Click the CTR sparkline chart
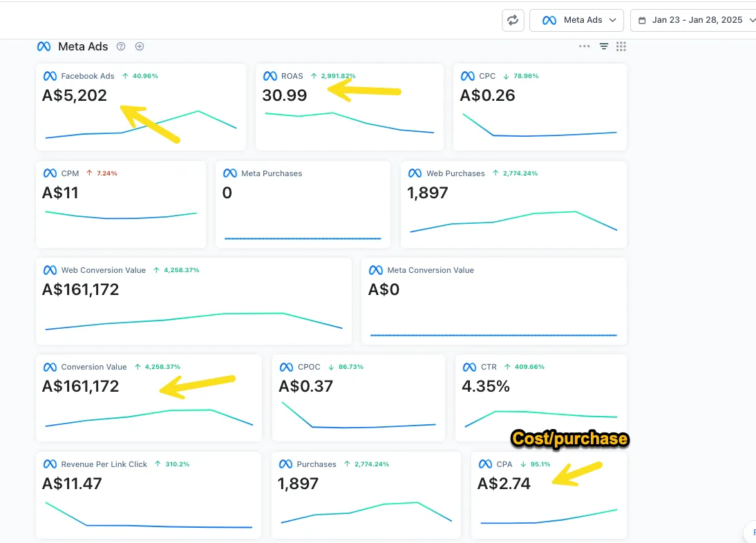The image size is (756, 543). 541,419
